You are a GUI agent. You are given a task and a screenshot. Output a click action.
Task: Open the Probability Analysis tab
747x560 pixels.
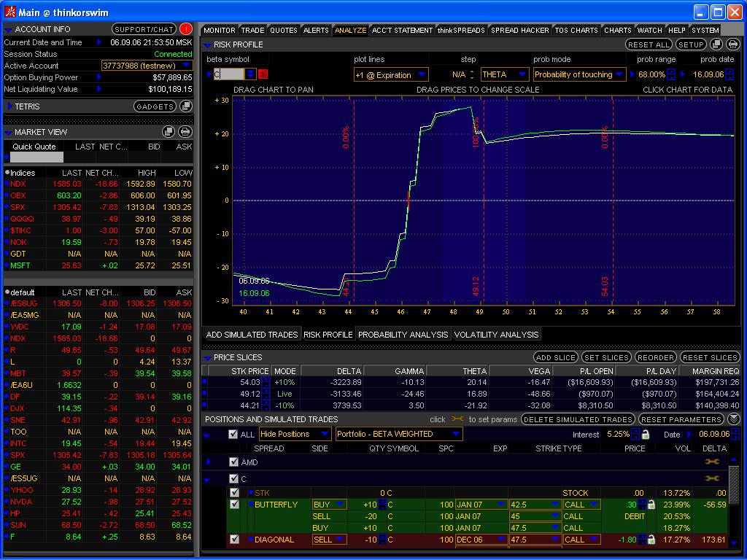403,335
